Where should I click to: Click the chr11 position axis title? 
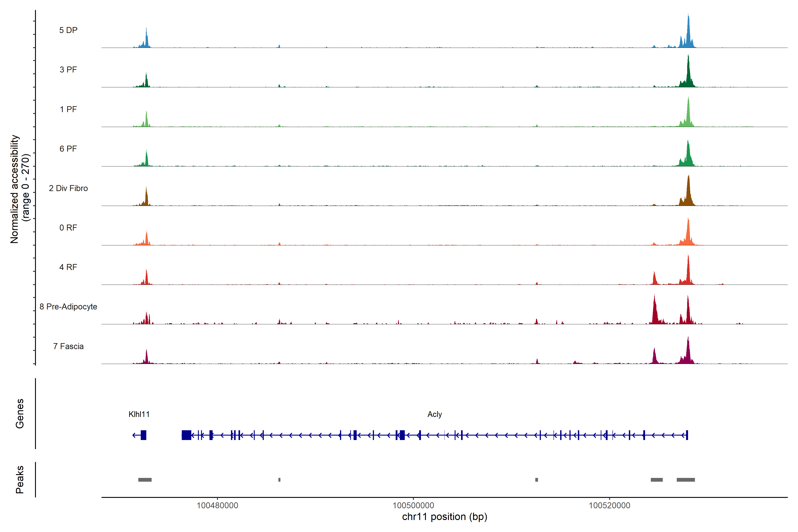(444, 517)
